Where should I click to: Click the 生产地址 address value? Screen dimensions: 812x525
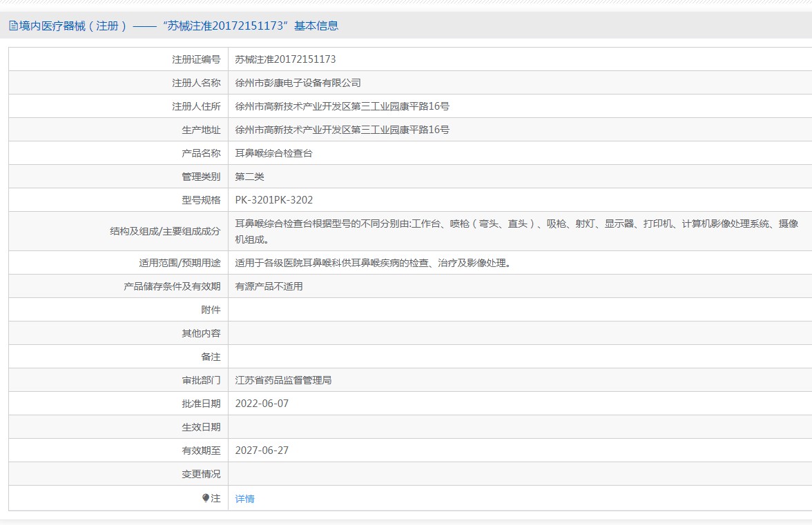click(342, 130)
